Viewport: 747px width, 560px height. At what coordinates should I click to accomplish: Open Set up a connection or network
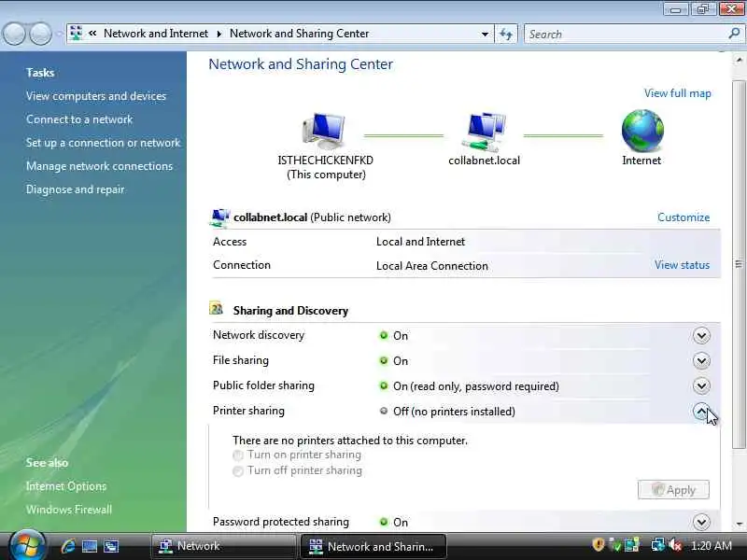[x=104, y=143]
